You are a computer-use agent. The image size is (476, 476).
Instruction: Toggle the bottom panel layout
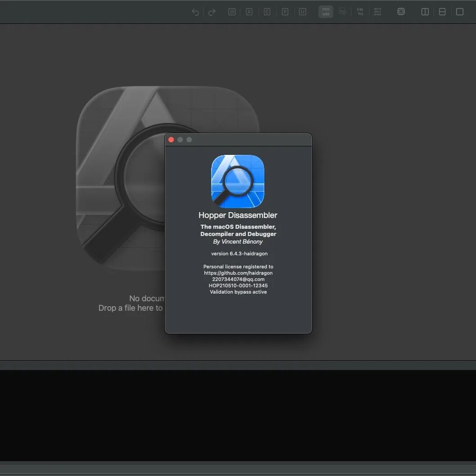pyautogui.click(x=442, y=12)
